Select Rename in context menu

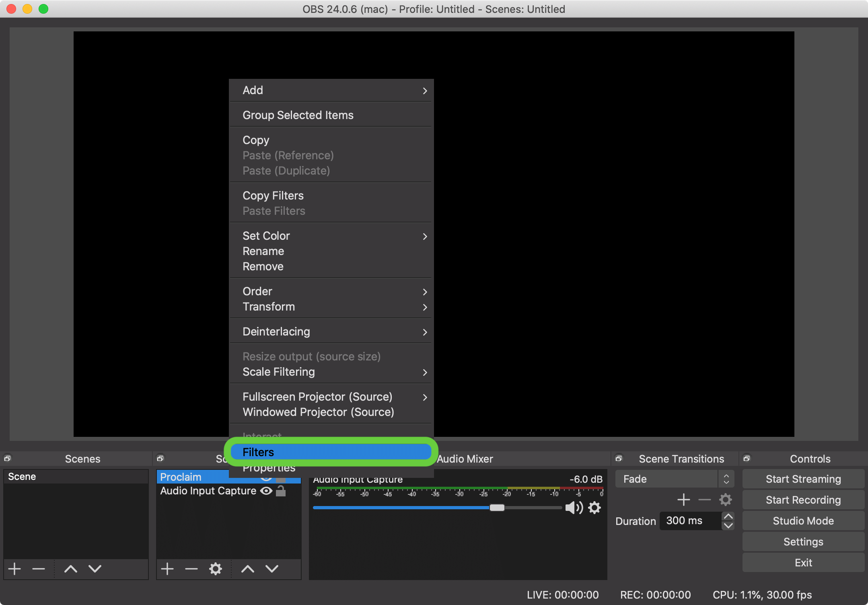pos(263,251)
